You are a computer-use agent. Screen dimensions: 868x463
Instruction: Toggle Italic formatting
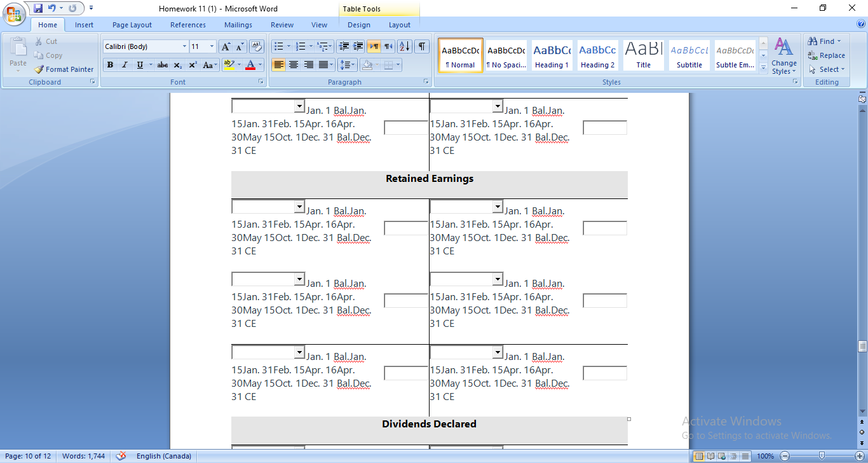(125, 65)
